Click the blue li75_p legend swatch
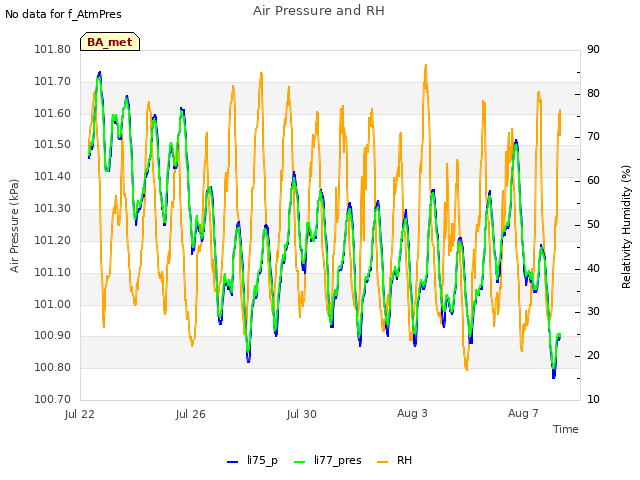Screen dimensions: 640x480 232,462
